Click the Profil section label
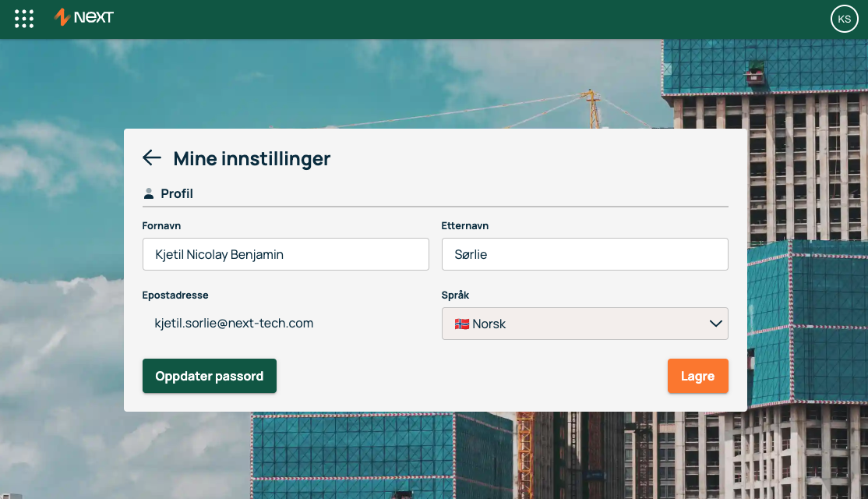 pyautogui.click(x=177, y=193)
